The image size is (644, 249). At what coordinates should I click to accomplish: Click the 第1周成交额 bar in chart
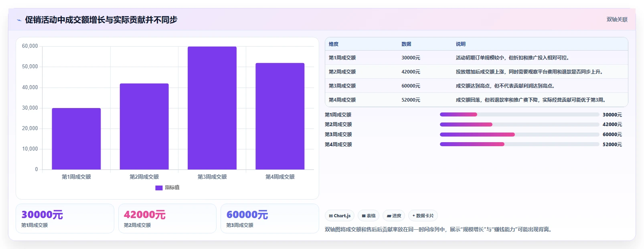76,139
